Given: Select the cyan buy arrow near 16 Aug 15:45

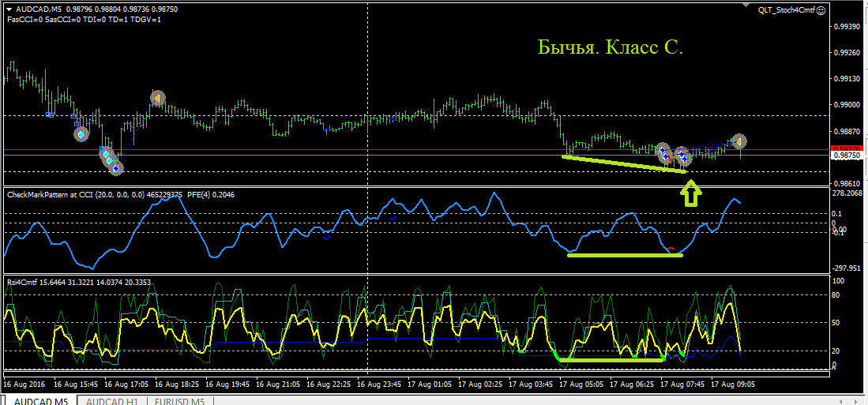Looking at the screenshot, I should pyautogui.click(x=81, y=134).
